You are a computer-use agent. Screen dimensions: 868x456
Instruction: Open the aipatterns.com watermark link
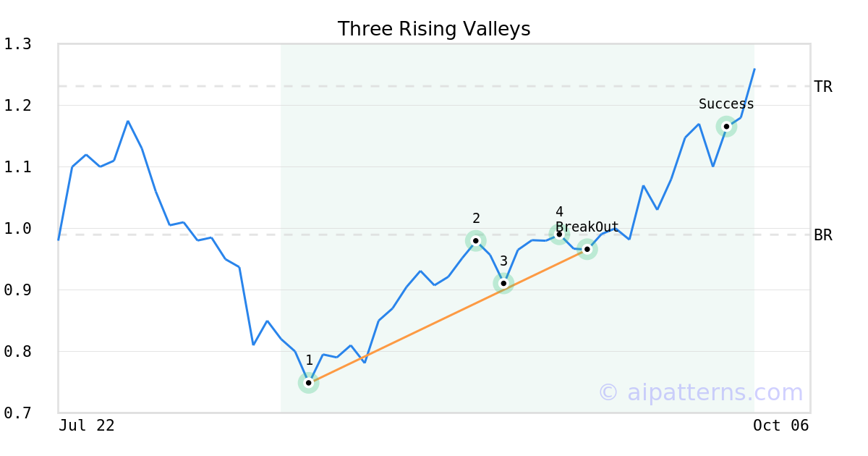700,392
